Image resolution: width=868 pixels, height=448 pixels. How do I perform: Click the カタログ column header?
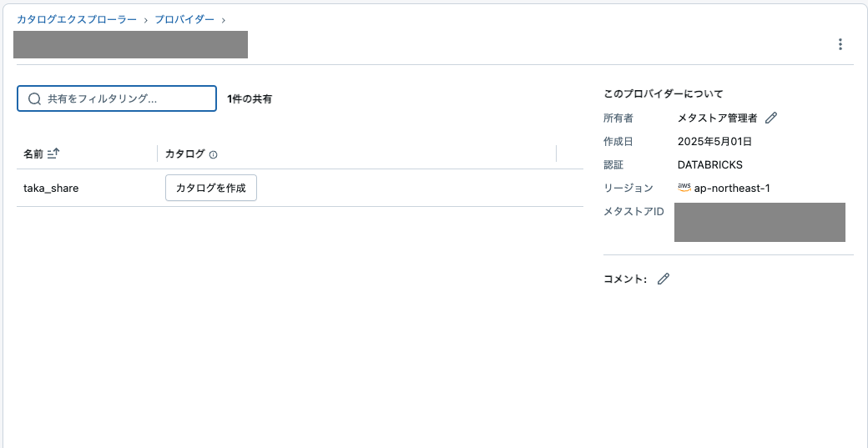click(x=185, y=154)
